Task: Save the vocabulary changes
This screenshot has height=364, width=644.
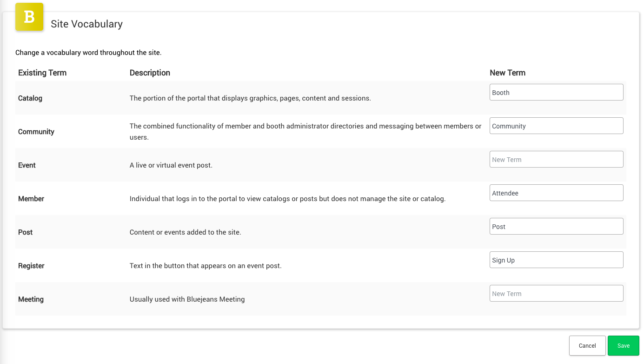Action: point(624,346)
